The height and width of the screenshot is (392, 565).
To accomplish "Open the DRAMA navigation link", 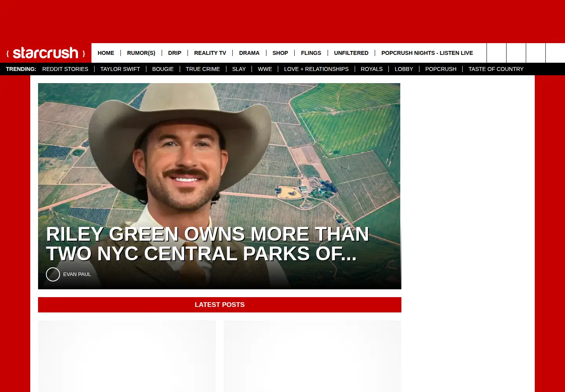I will tap(249, 53).
